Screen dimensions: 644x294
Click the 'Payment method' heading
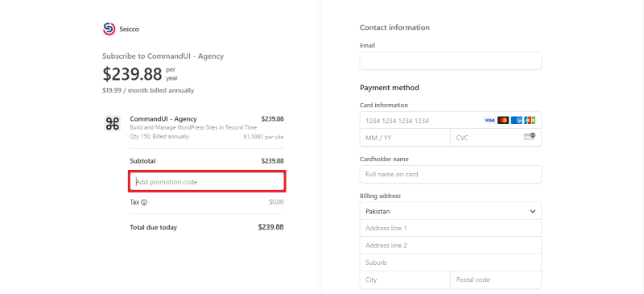[390, 88]
